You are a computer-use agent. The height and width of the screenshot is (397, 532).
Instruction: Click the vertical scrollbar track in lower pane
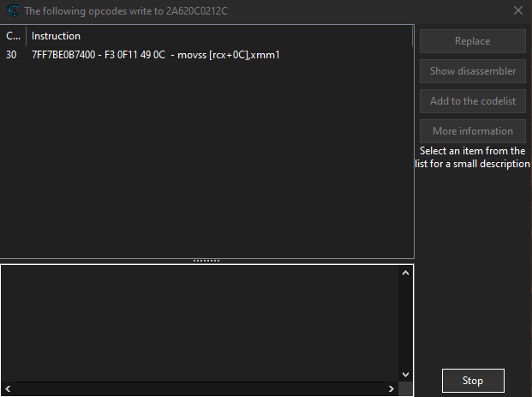coord(405,323)
